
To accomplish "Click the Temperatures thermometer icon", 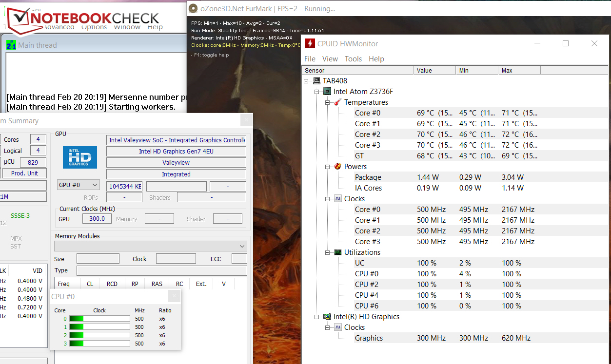I will point(337,102).
